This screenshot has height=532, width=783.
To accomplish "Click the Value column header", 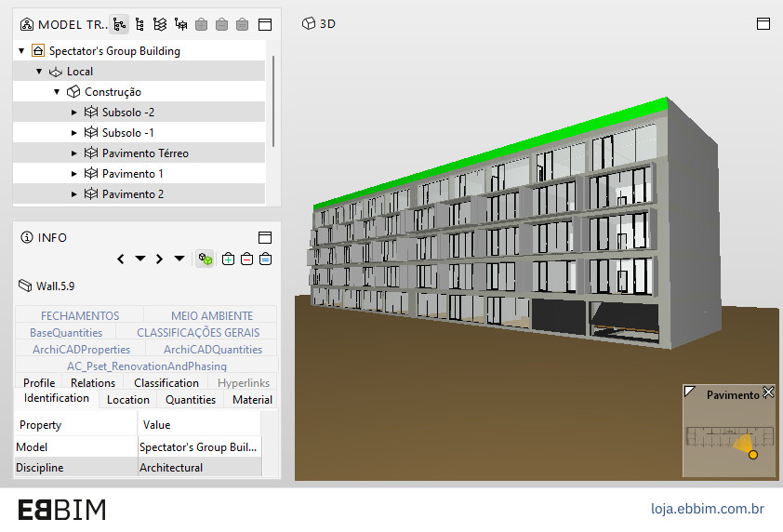I will [x=199, y=425].
